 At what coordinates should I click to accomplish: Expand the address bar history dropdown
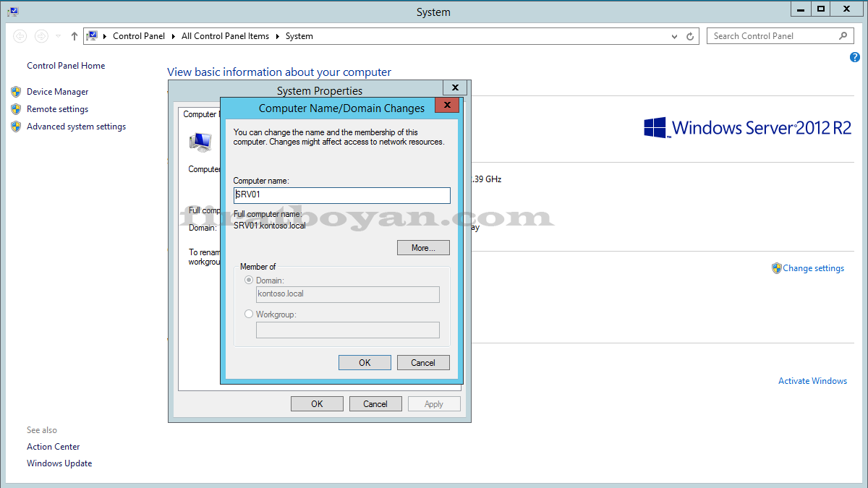[675, 36]
